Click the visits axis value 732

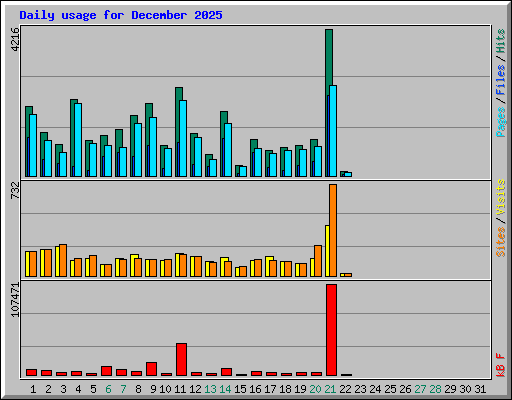(15, 191)
